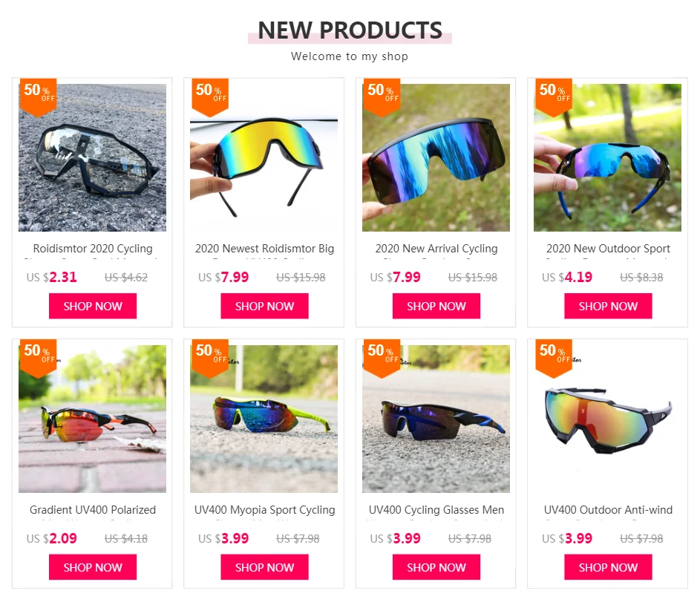Open the Gradient UV400 Polarized title link
This screenshot has height=605, width=700.
pyautogui.click(x=93, y=510)
